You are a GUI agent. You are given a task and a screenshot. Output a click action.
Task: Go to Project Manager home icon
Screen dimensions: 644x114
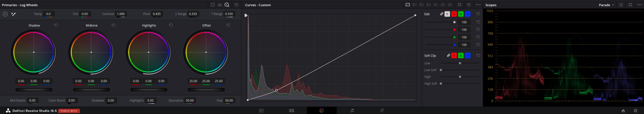(x=623, y=111)
